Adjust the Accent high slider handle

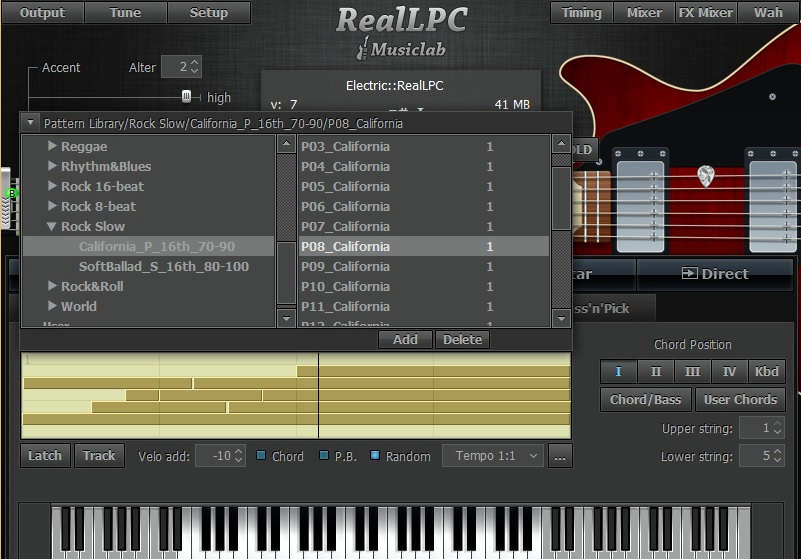(186, 96)
